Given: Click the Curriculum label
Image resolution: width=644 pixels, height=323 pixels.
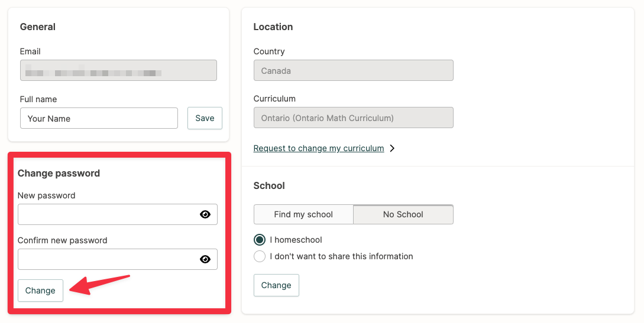Looking at the screenshot, I should tap(274, 99).
